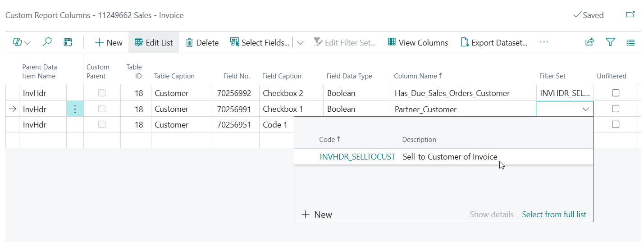Toggle the list view layout icon
644x242 pixels.
click(x=630, y=42)
